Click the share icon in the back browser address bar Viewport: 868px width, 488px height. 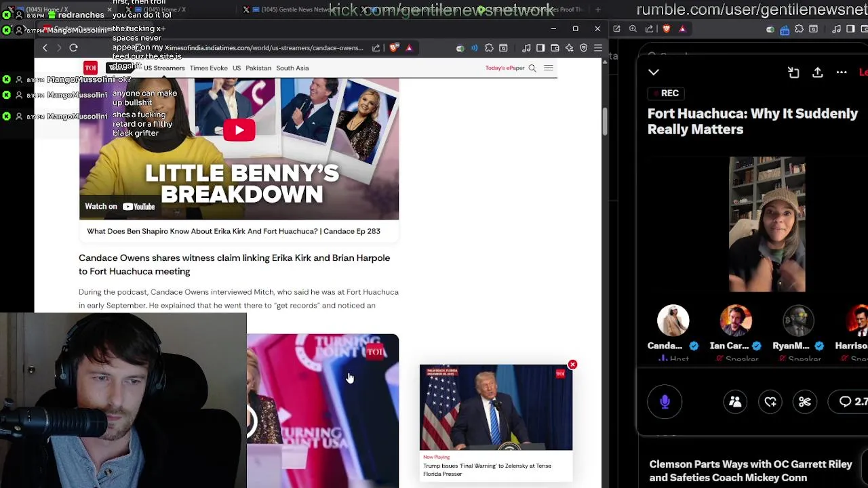tap(649, 29)
